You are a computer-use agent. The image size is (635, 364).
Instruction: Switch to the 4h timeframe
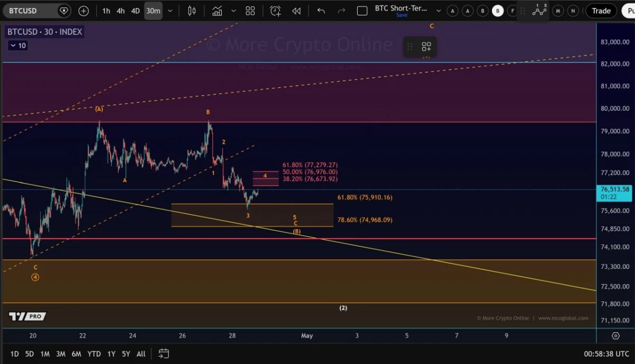point(121,11)
